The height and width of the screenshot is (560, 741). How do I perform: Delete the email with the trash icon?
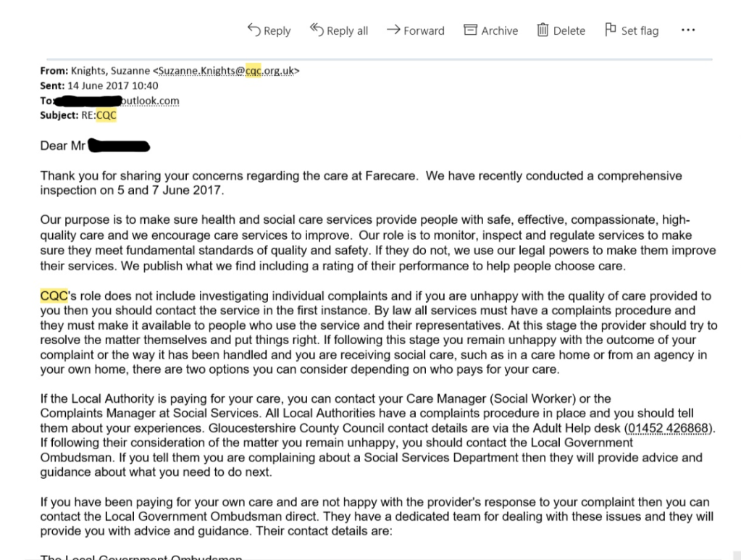coord(543,30)
